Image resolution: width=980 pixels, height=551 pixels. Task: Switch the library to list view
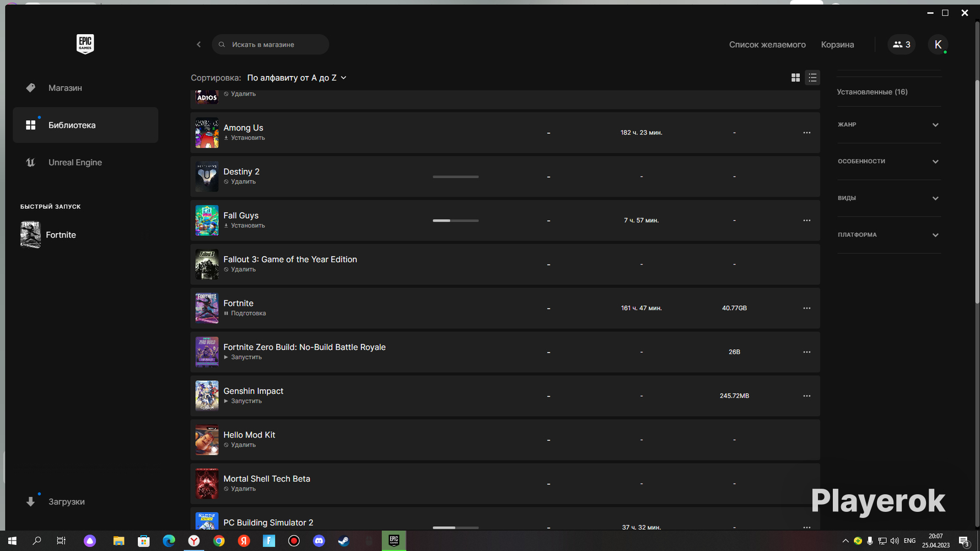point(812,78)
